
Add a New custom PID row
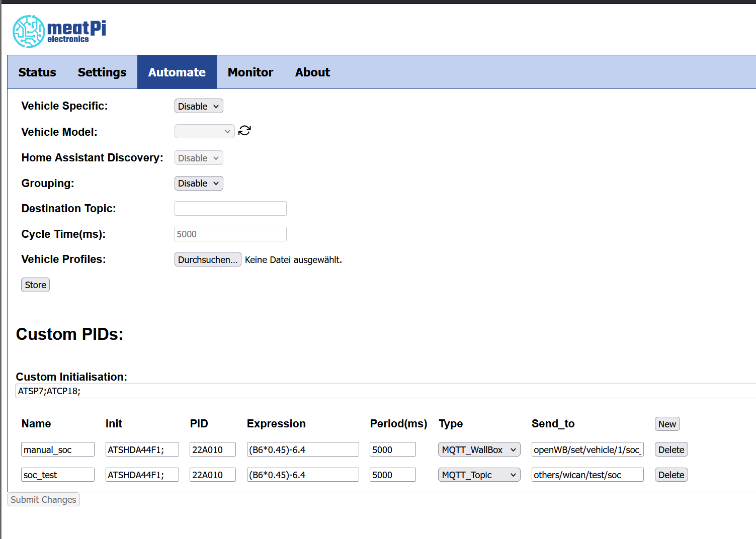(x=667, y=424)
